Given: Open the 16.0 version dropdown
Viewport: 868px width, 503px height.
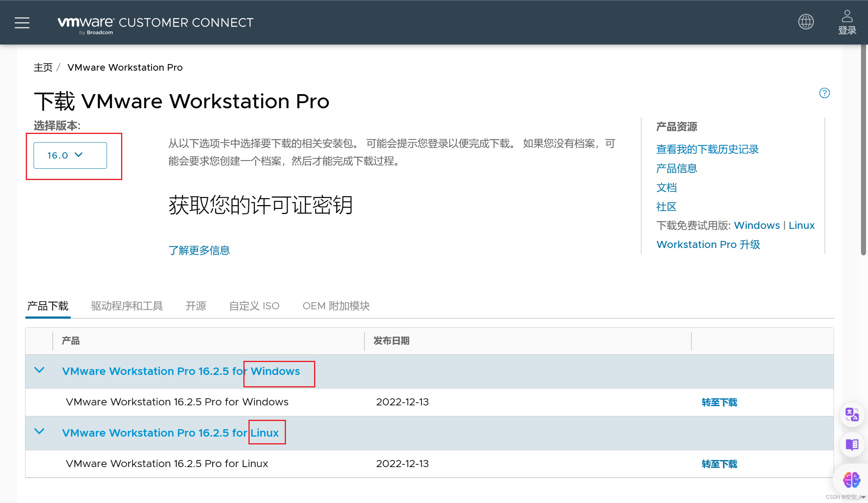Looking at the screenshot, I should click(70, 155).
